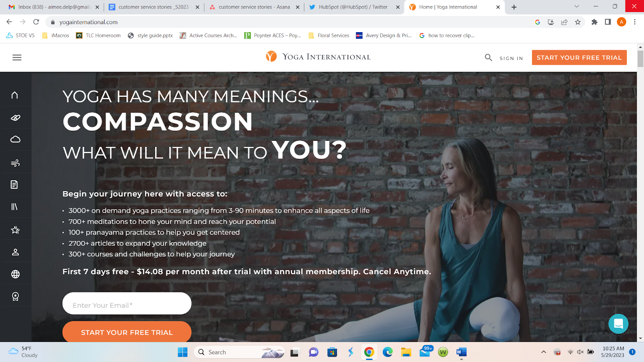Click the home icon in the left sidebar
Image resolution: width=644 pixels, height=362 pixels.
15,95
